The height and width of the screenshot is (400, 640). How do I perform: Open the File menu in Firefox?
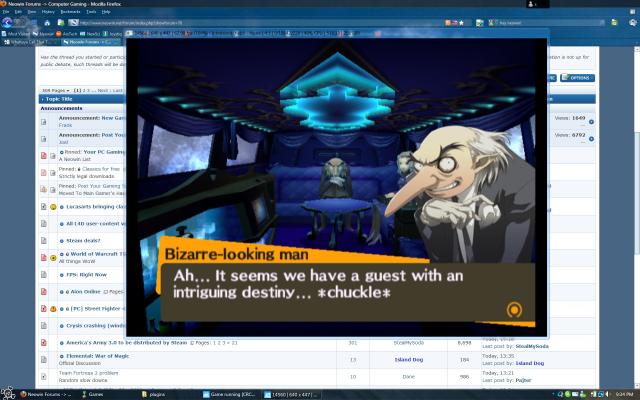6,12
